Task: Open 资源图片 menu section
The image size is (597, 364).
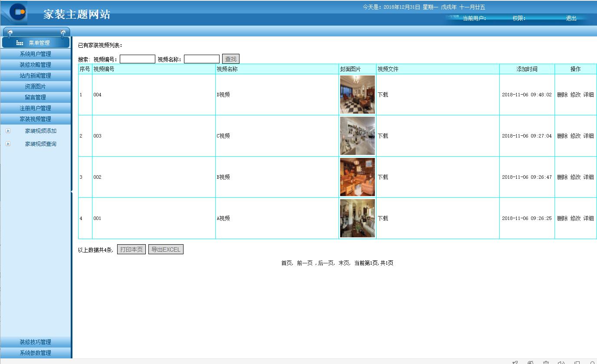Action: coord(35,86)
